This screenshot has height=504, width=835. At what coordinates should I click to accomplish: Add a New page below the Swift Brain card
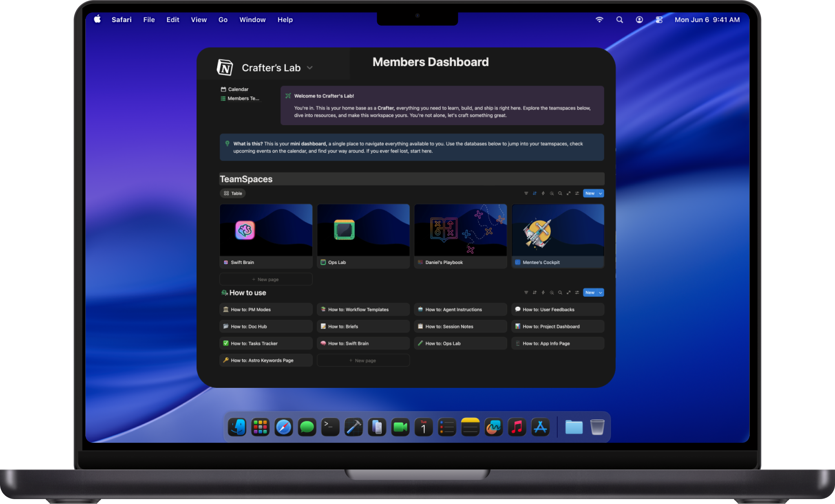(x=266, y=280)
